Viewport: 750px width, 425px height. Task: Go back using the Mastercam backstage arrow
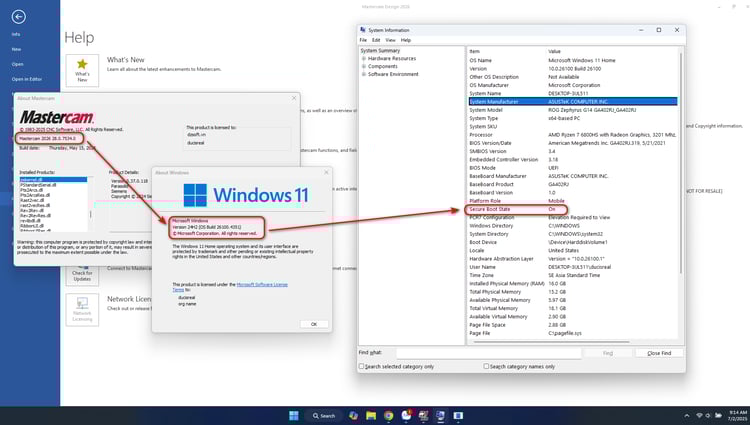(x=19, y=17)
